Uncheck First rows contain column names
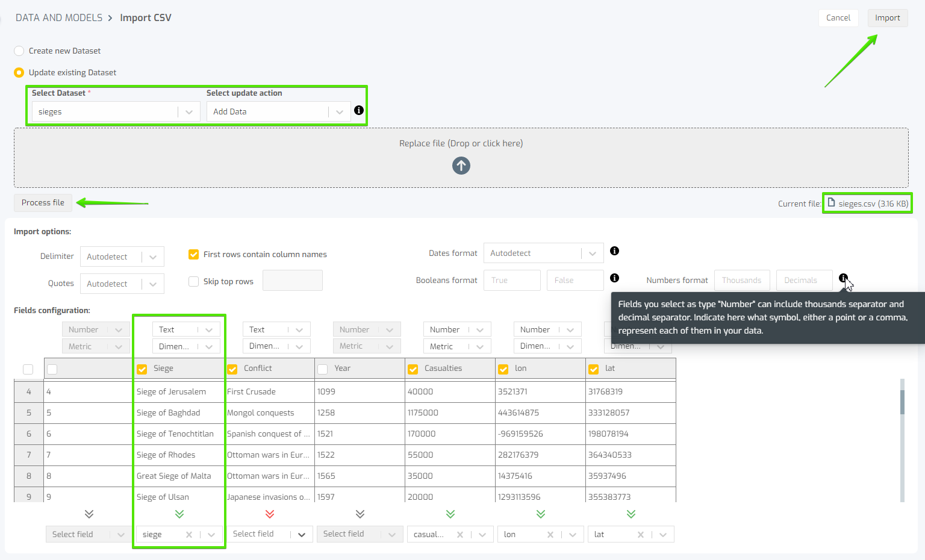Screen dimensions: 925x560 coord(193,254)
